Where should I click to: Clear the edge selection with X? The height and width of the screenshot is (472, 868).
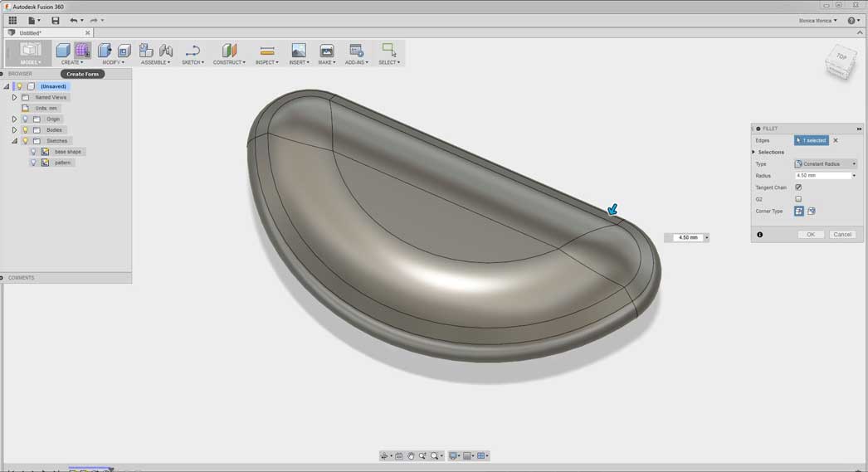(x=836, y=140)
